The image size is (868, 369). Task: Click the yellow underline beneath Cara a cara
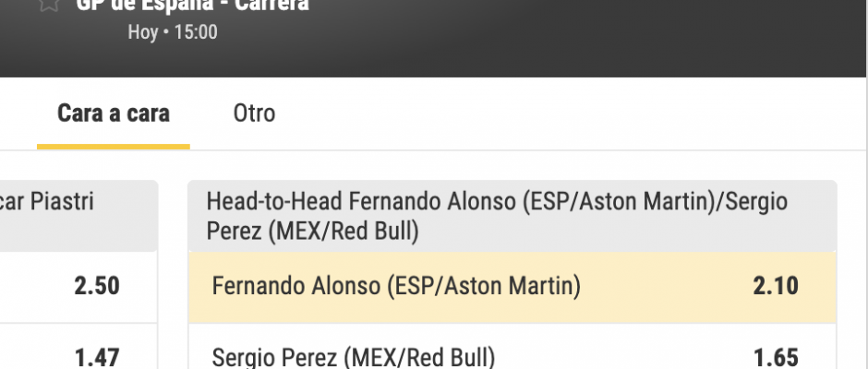tap(113, 146)
